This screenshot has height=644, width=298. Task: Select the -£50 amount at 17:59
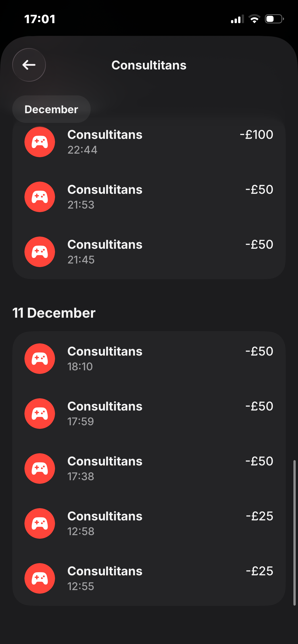(x=259, y=406)
